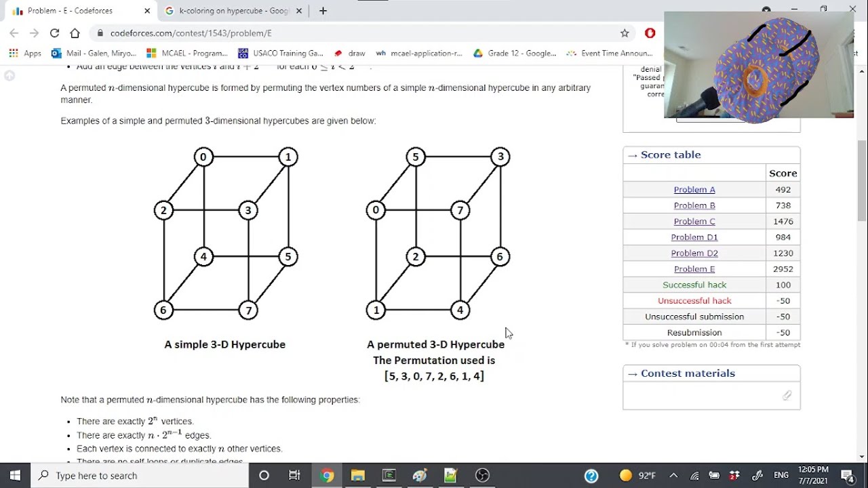868x488 pixels.
Task: Click the Successful hack row label
Action: 694,285
